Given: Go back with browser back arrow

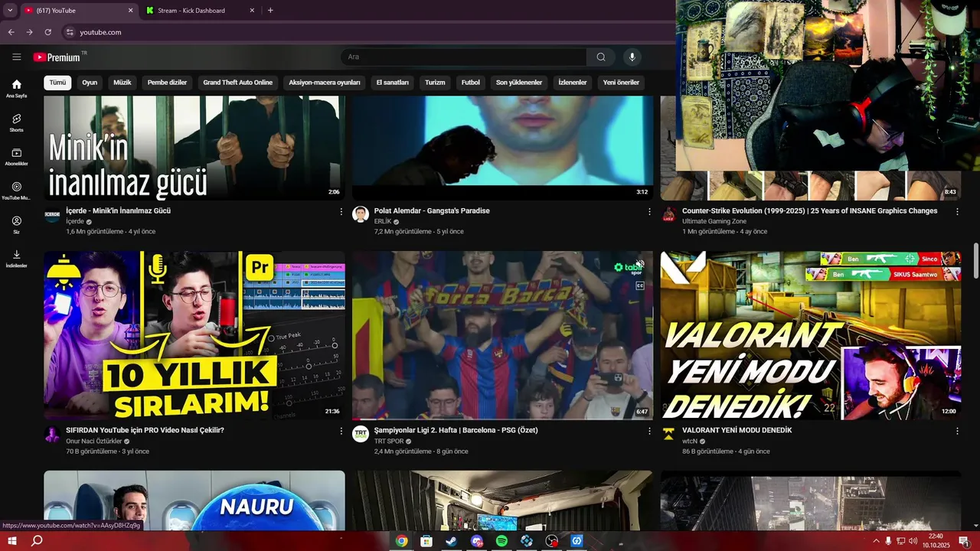Looking at the screenshot, I should pos(11,32).
